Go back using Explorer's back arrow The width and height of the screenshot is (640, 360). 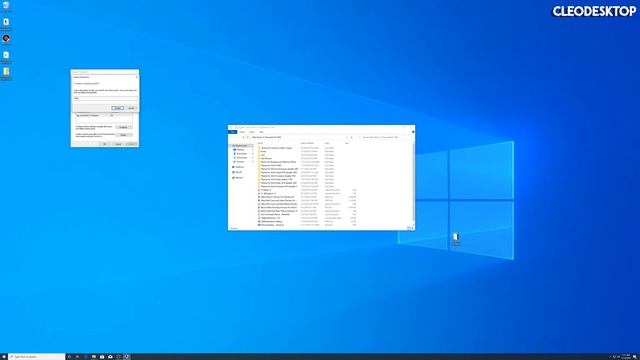coord(231,137)
